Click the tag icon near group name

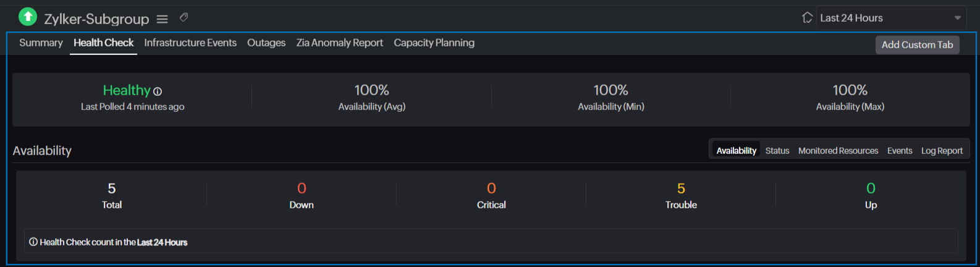pos(184,17)
